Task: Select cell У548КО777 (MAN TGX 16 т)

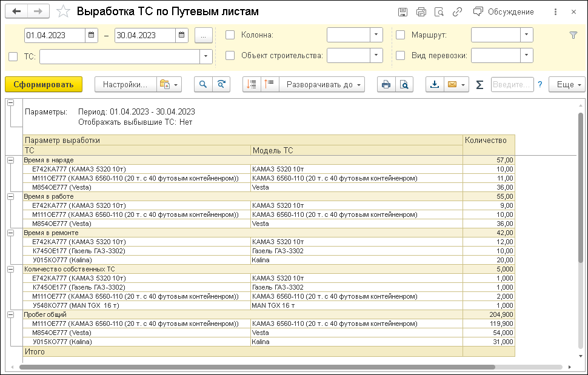Action: [137, 305]
